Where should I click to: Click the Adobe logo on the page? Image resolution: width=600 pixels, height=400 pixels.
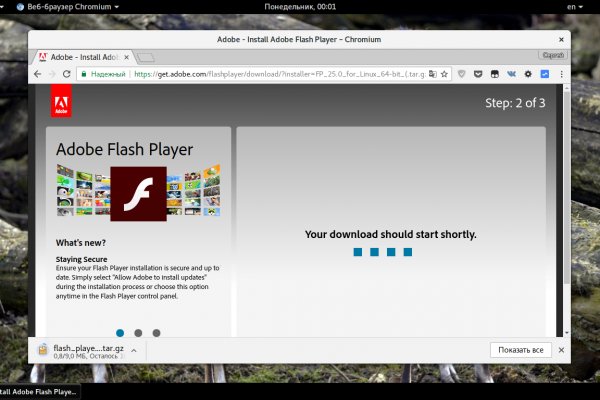tap(61, 101)
